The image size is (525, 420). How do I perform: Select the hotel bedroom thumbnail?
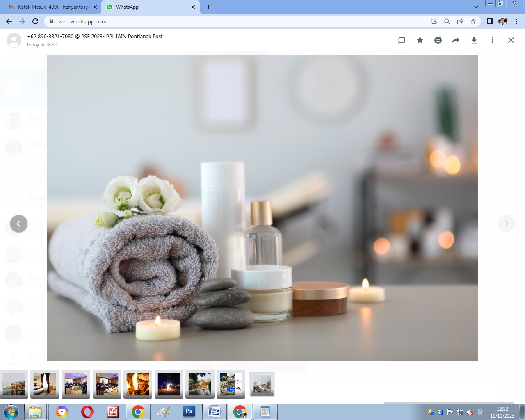45,384
